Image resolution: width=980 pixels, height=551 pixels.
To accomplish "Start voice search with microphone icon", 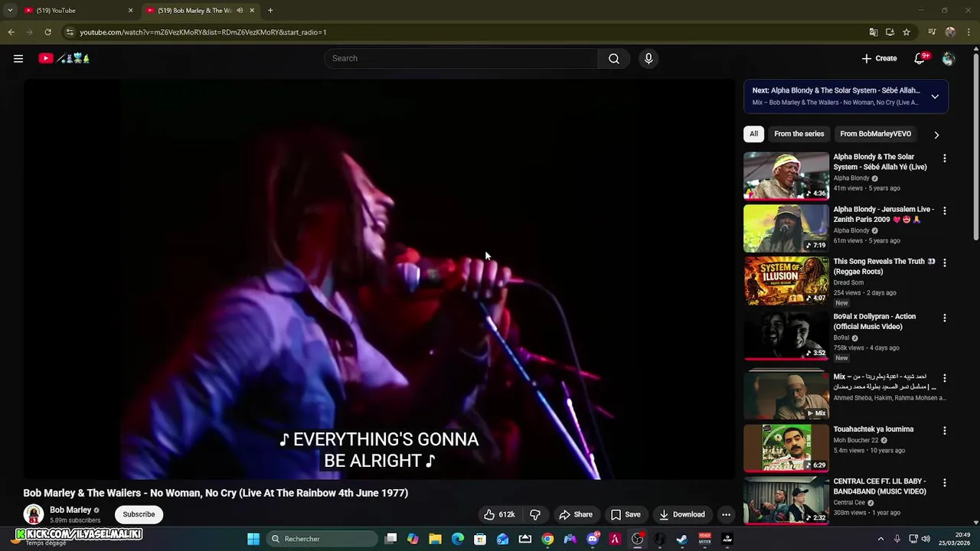I will pyautogui.click(x=648, y=58).
